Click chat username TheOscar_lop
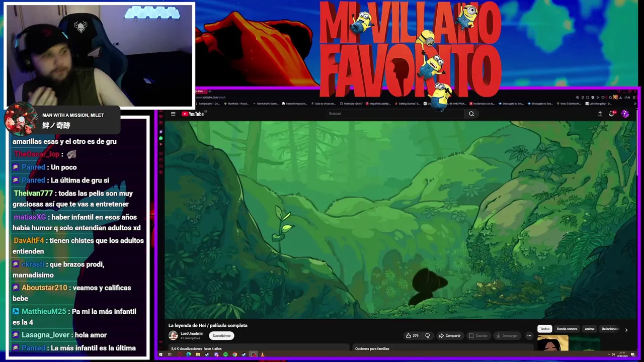 [x=36, y=154]
